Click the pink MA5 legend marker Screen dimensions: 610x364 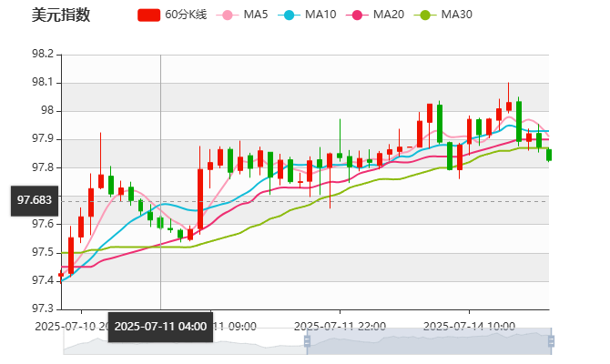click(x=228, y=15)
